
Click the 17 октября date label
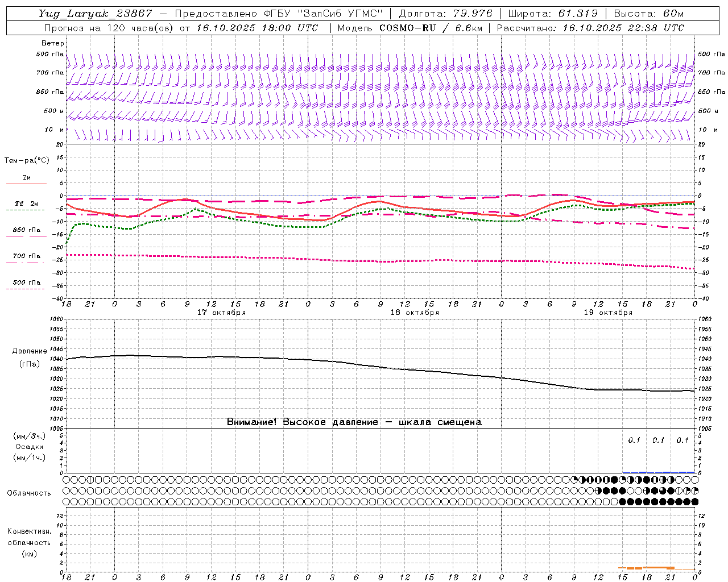click(221, 313)
